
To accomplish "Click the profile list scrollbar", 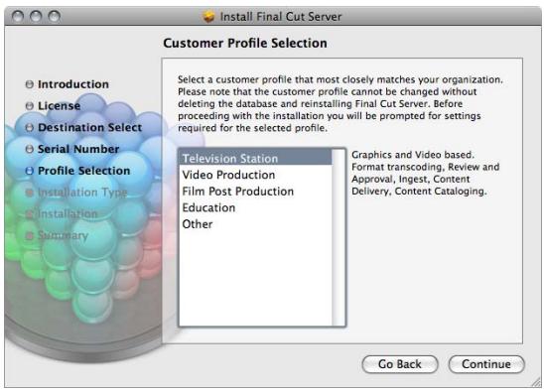I will pyautogui.click(x=339, y=237).
